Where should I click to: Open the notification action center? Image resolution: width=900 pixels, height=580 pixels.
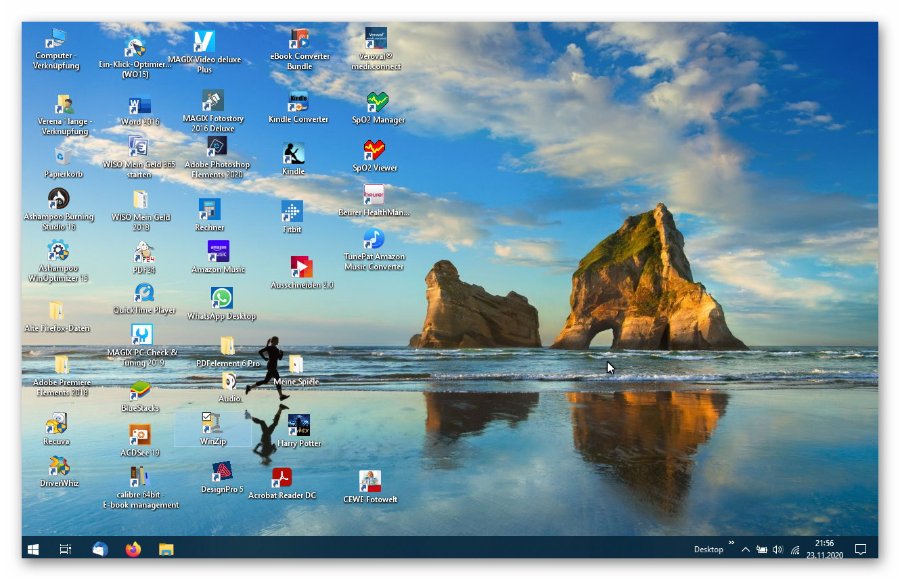[x=860, y=549]
